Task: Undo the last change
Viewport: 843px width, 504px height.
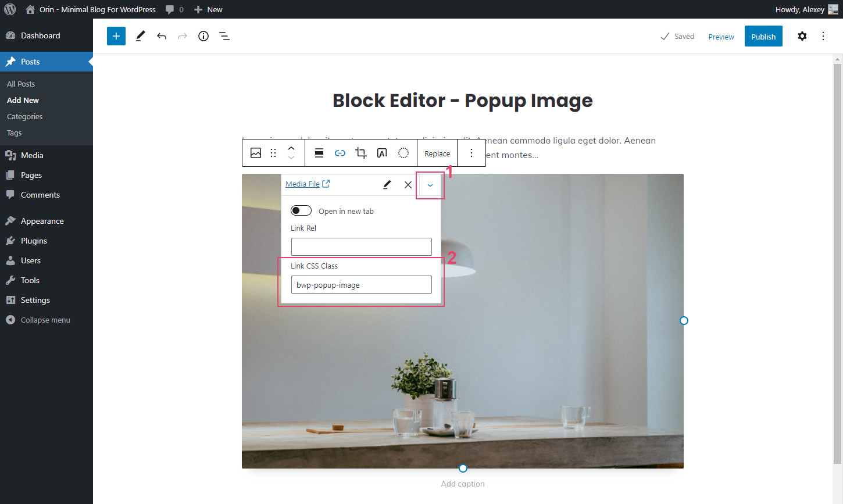Action: coord(162,36)
